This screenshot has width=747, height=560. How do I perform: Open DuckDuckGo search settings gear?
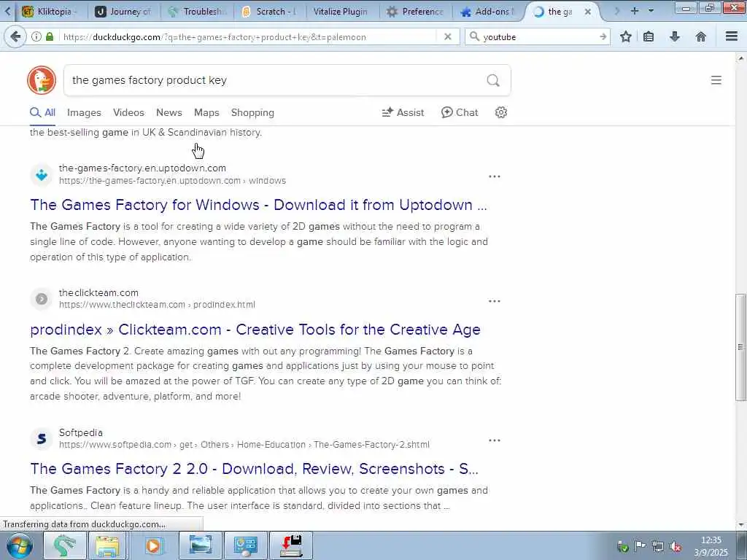tap(500, 112)
